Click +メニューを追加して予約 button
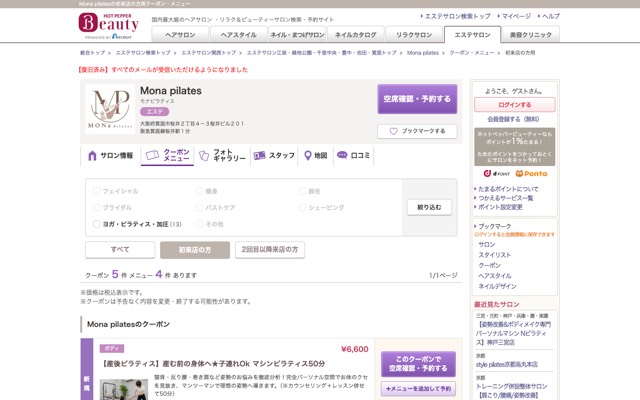Image resolution: width=640 pixels, height=400 pixels. click(x=418, y=389)
